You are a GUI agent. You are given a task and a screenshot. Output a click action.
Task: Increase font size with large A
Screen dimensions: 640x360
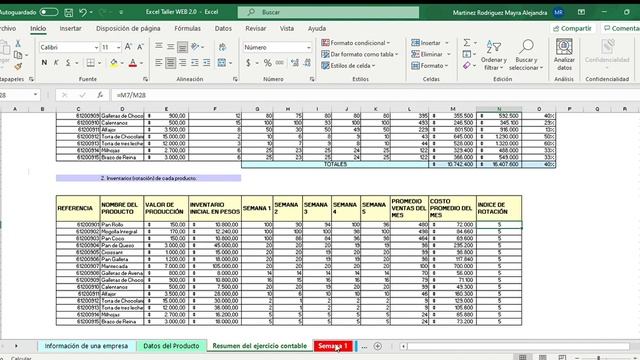pyautogui.click(x=128, y=47)
